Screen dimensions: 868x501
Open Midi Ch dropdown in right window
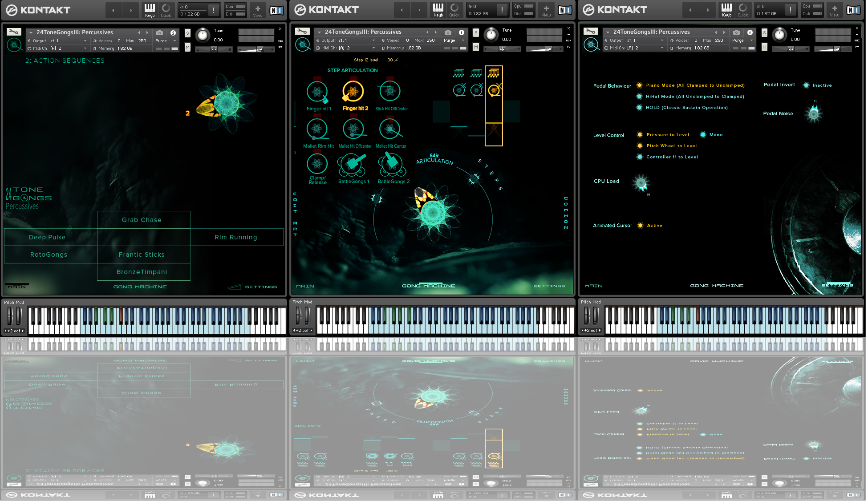634,48
